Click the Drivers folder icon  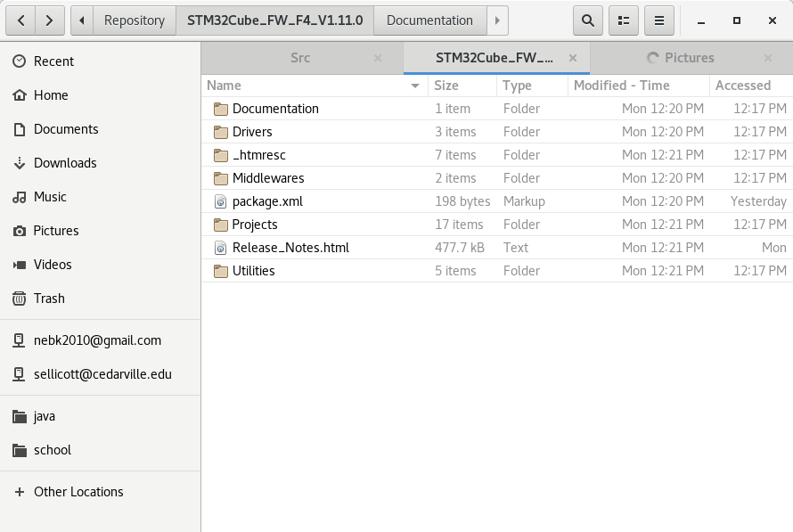coord(220,132)
